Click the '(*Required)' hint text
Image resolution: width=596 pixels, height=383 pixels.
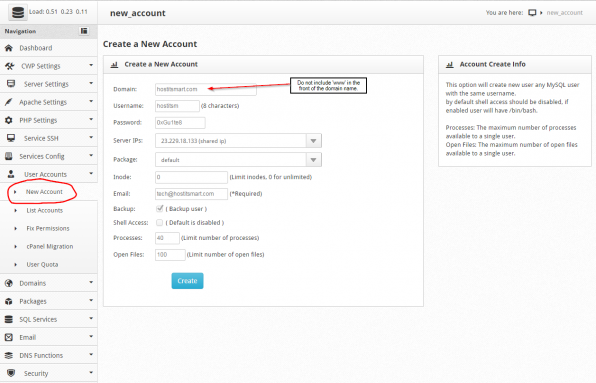[246, 194]
